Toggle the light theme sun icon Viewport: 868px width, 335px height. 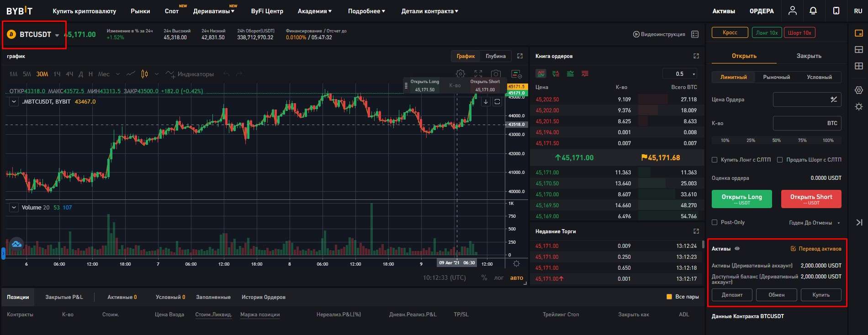coord(859,107)
